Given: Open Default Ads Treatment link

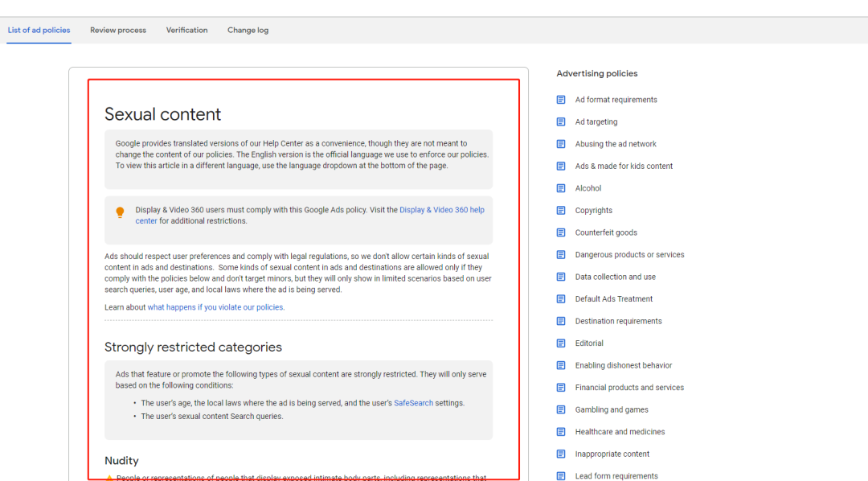Looking at the screenshot, I should (x=613, y=299).
